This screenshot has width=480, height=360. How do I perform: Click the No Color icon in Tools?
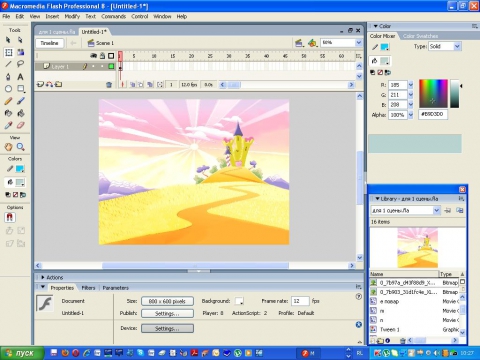(15, 195)
